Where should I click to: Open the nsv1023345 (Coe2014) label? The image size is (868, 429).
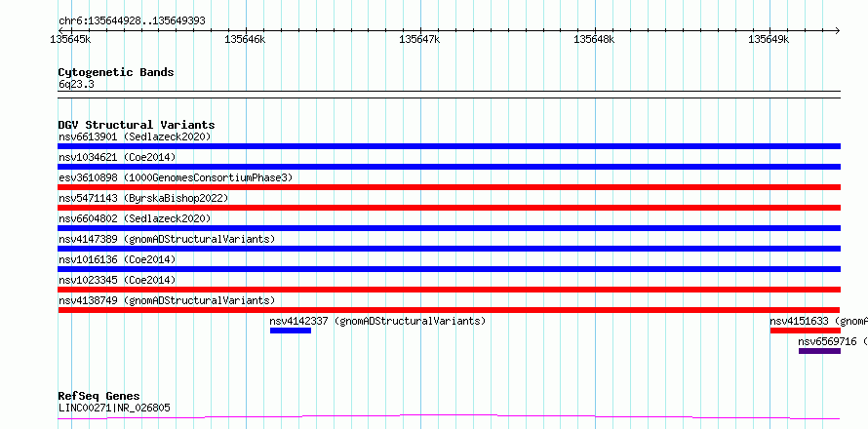[x=117, y=280]
